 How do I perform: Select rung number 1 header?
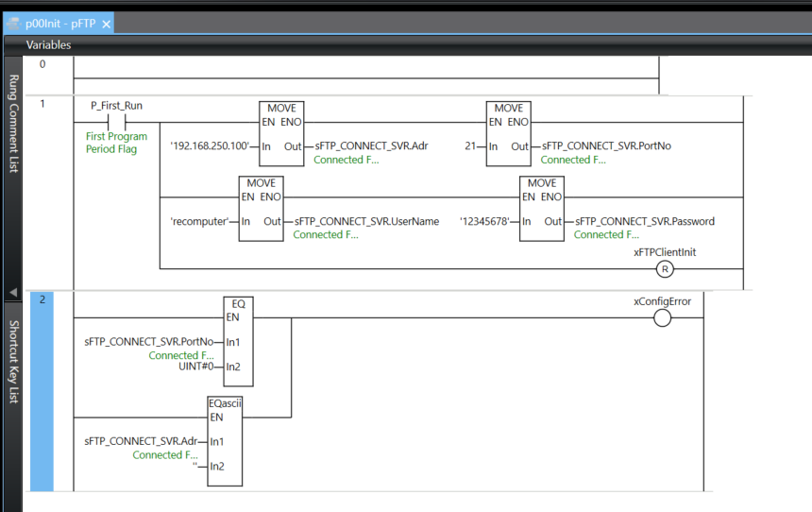42,103
